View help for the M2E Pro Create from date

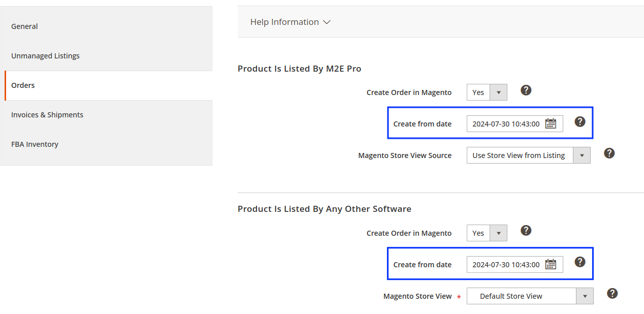[580, 121]
